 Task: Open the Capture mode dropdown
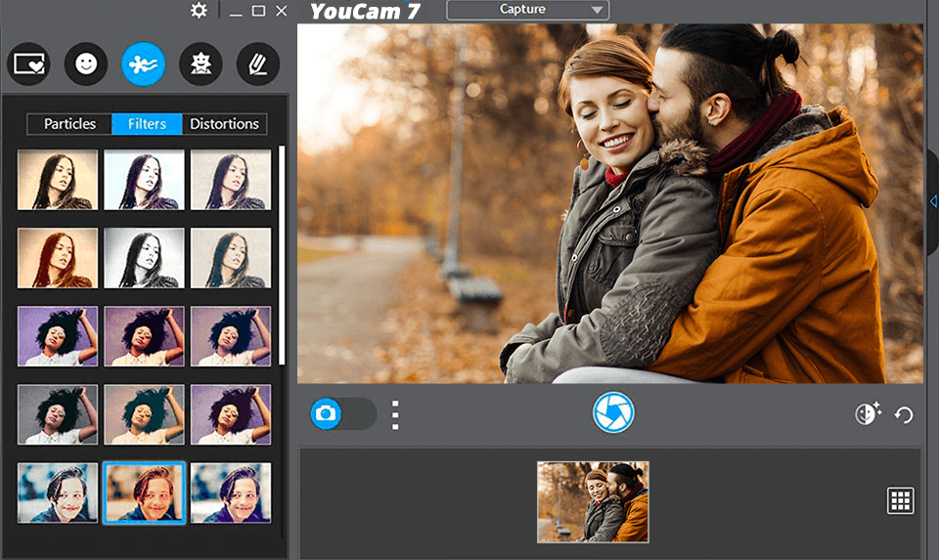(527, 10)
